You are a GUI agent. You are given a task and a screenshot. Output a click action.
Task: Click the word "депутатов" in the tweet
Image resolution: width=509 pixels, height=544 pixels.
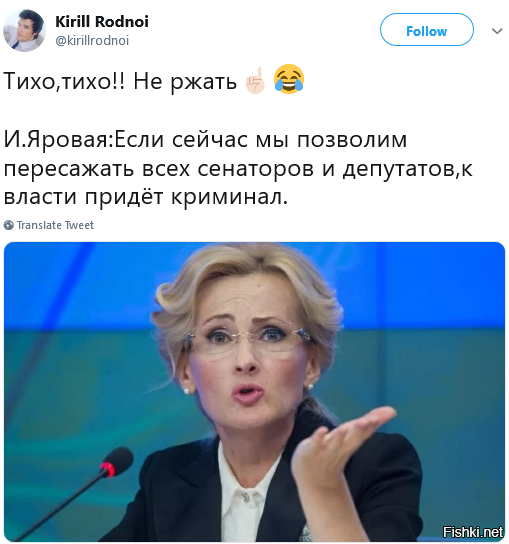pyautogui.click(x=398, y=170)
